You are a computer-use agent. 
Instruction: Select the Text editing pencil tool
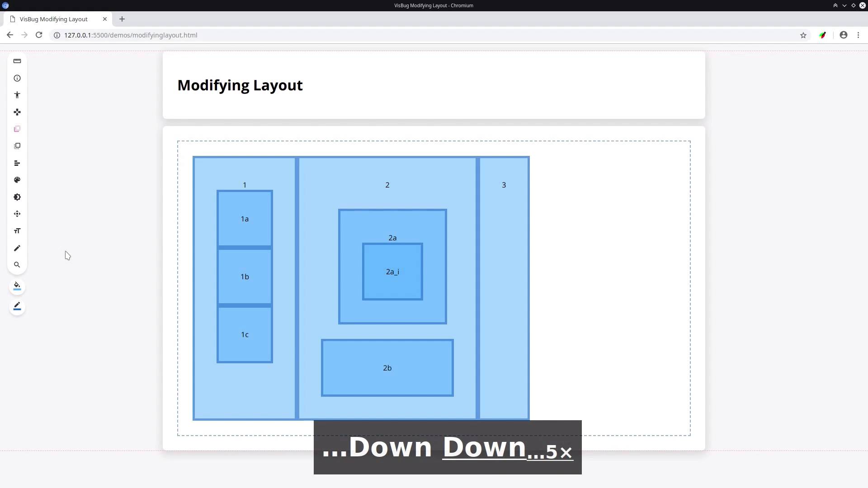17,248
